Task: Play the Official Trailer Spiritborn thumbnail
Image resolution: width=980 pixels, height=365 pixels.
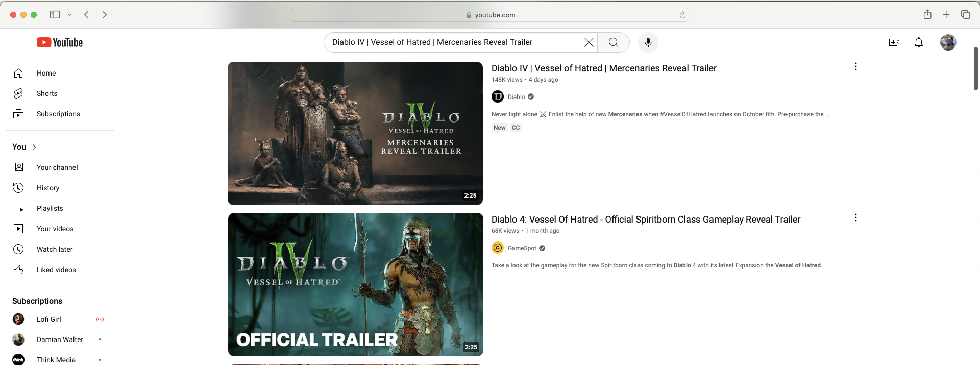Action: [355, 284]
